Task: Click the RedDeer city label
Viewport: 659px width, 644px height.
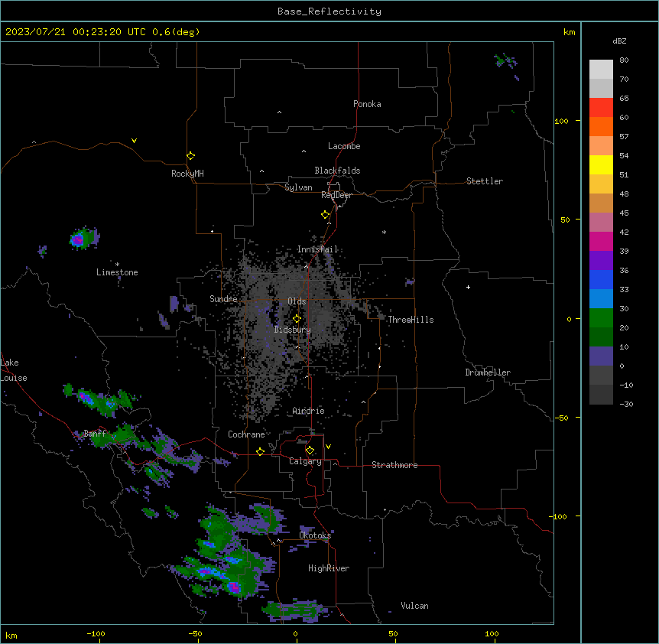Action: (x=336, y=195)
